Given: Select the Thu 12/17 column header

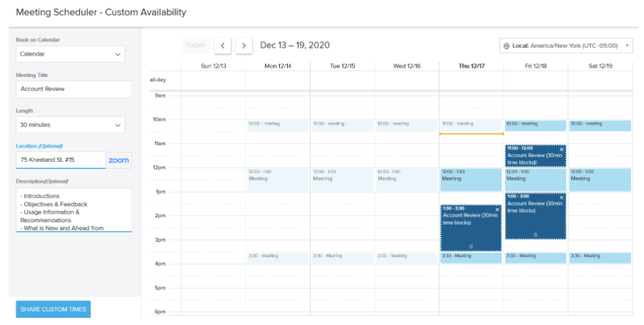Looking at the screenshot, I should (x=471, y=66).
